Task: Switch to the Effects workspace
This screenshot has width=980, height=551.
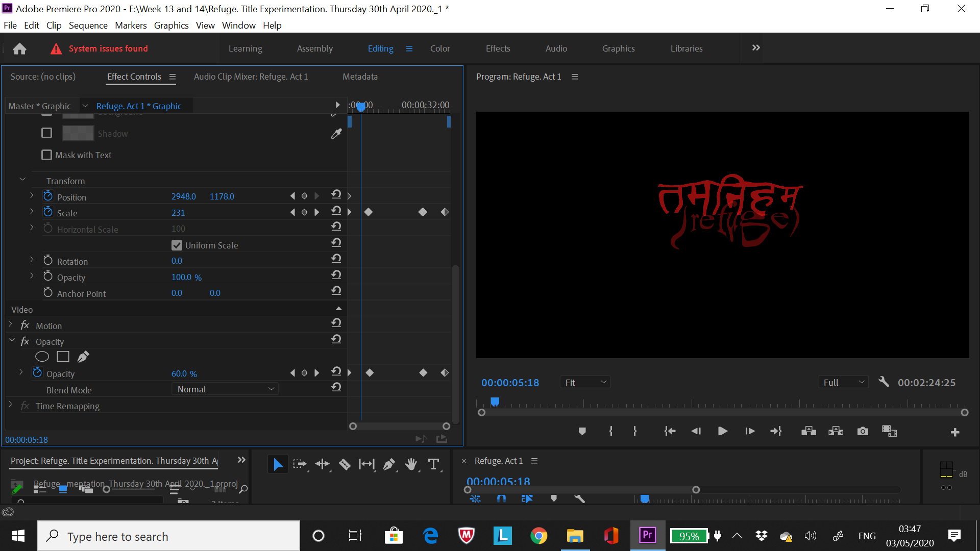Action: coord(498,48)
